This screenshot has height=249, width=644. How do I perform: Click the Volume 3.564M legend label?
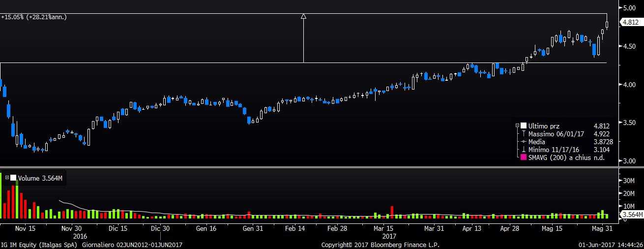(40, 178)
